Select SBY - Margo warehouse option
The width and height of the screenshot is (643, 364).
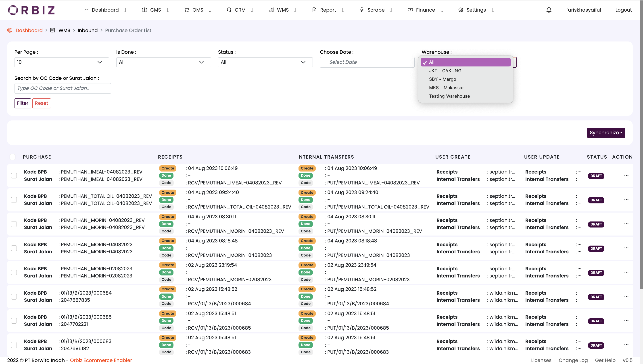(x=465, y=79)
